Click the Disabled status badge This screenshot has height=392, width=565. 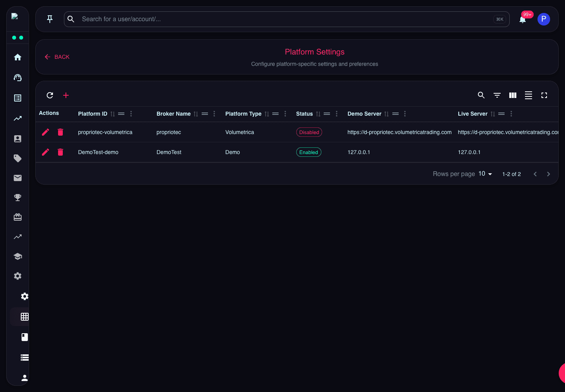pyautogui.click(x=309, y=132)
